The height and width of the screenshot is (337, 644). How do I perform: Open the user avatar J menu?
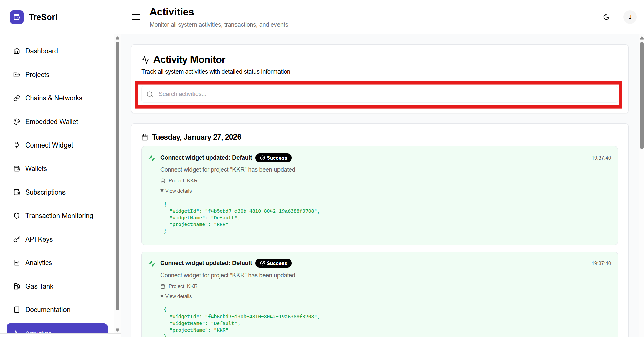click(x=630, y=17)
